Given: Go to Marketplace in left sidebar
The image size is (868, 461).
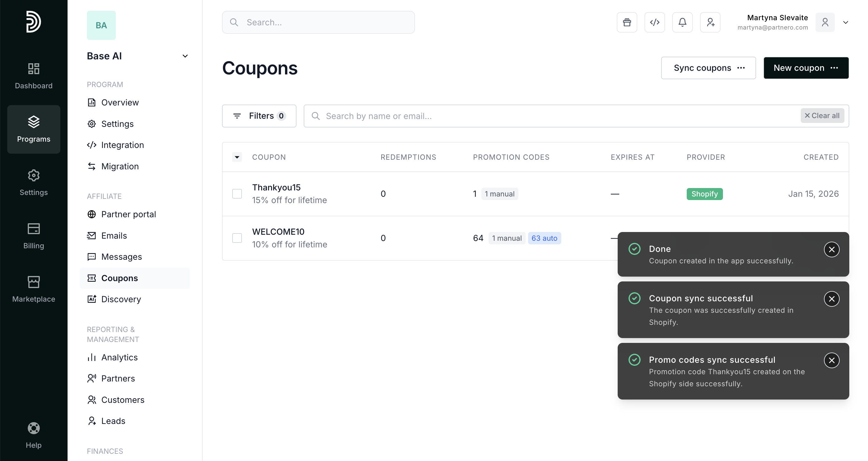Looking at the screenshot, I should pyautogui.click(x=33, y=289).
